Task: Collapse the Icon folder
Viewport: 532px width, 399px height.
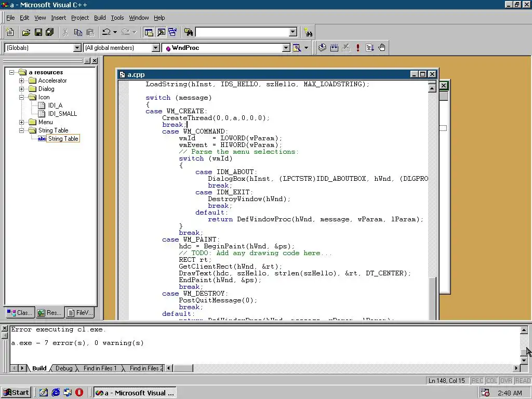Action: point(21,97)
